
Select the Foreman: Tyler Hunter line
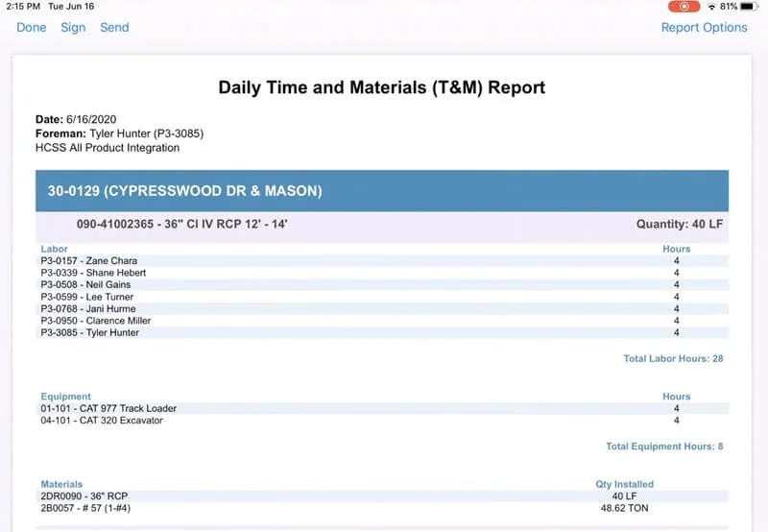coord(119,133)
